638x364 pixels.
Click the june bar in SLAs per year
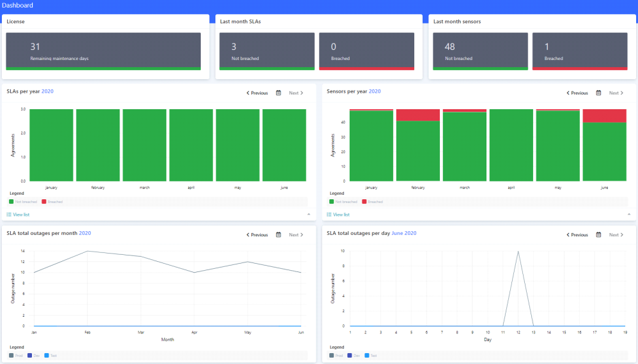284,145
